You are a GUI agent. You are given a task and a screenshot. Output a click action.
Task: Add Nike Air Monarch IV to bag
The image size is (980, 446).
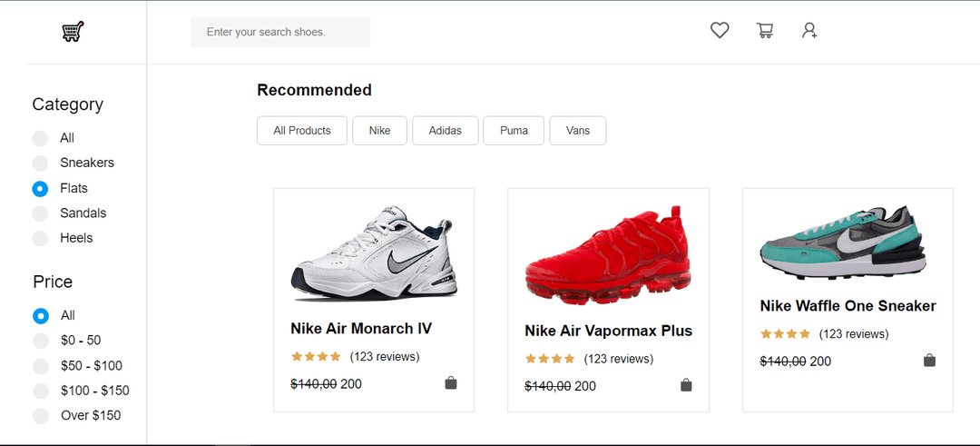coord(451,383)
